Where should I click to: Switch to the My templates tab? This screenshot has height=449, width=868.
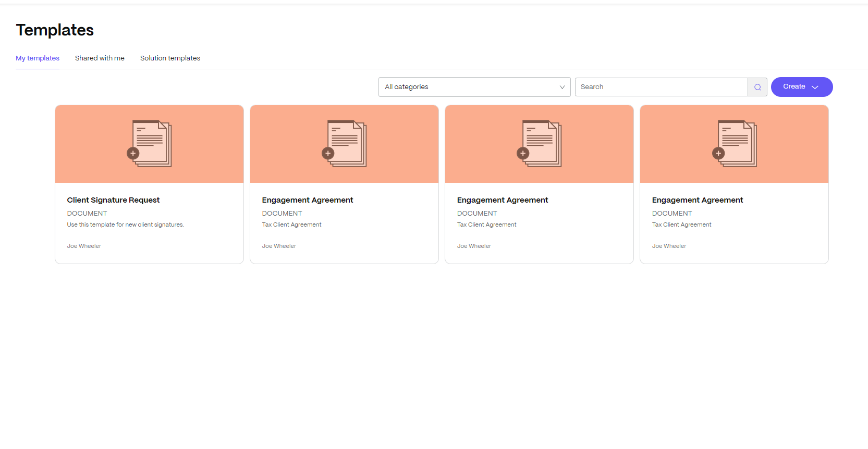click(38, 58)
